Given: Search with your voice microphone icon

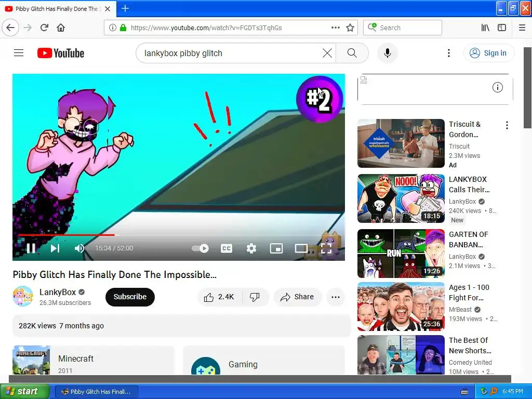Looking at the screenshot, I should [x=388, y=53].
